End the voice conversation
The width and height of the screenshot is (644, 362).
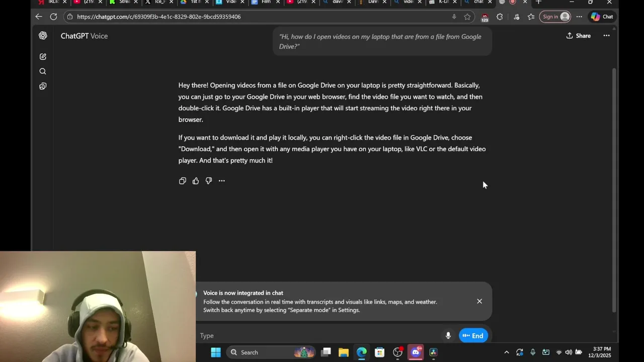473,335
